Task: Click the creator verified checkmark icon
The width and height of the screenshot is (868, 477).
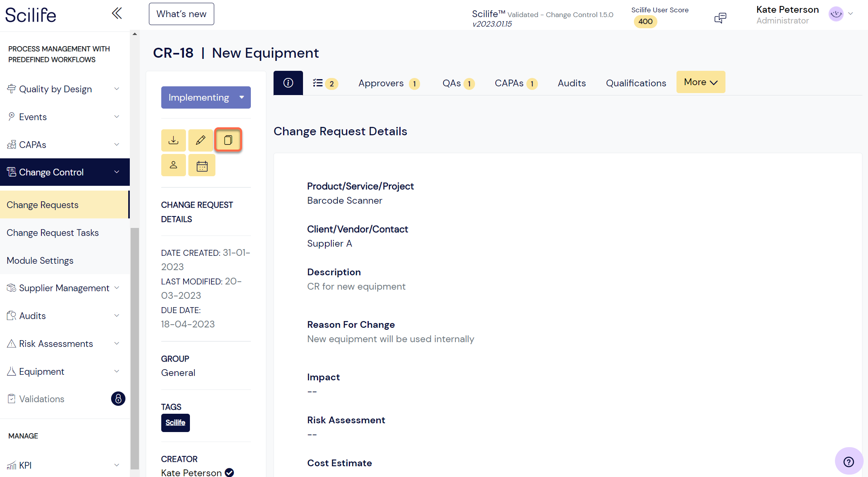Action: click(x=229, y=472)
